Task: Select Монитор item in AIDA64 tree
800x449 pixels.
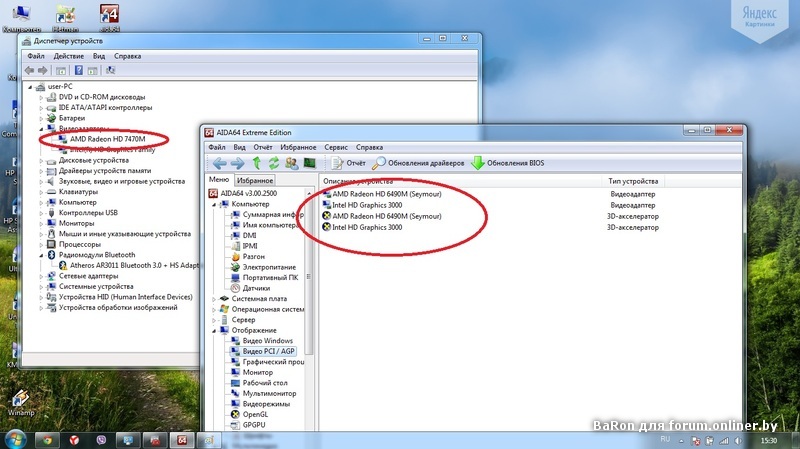Action: (x=252, y=372)
